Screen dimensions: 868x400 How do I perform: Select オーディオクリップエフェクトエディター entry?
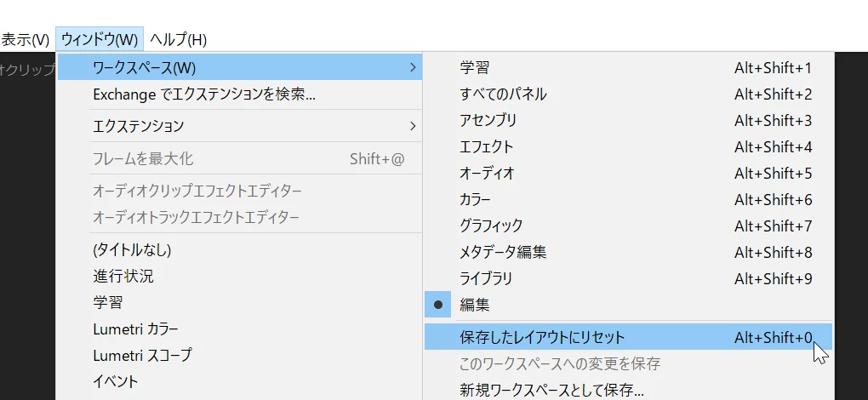pyautogui.click(x=240, y=191)
